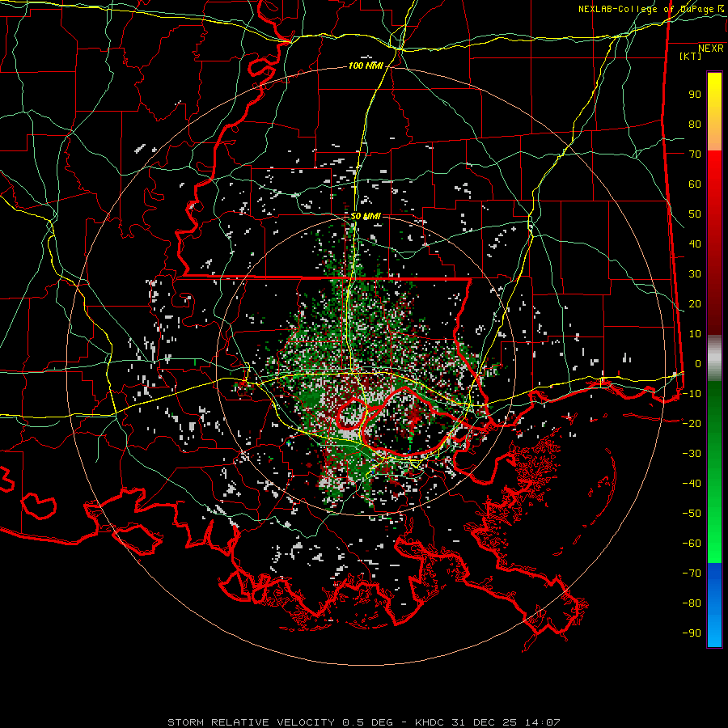The height and width of the screenshot is (728, 728).
Task: Click the -50 knot scale label
Action: (x=692, y=514)
